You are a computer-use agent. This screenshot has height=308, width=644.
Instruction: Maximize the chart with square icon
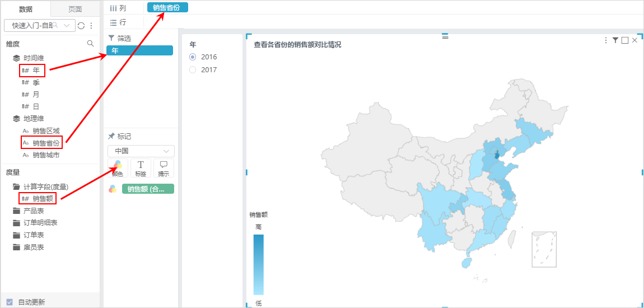(x=625, y=40)
